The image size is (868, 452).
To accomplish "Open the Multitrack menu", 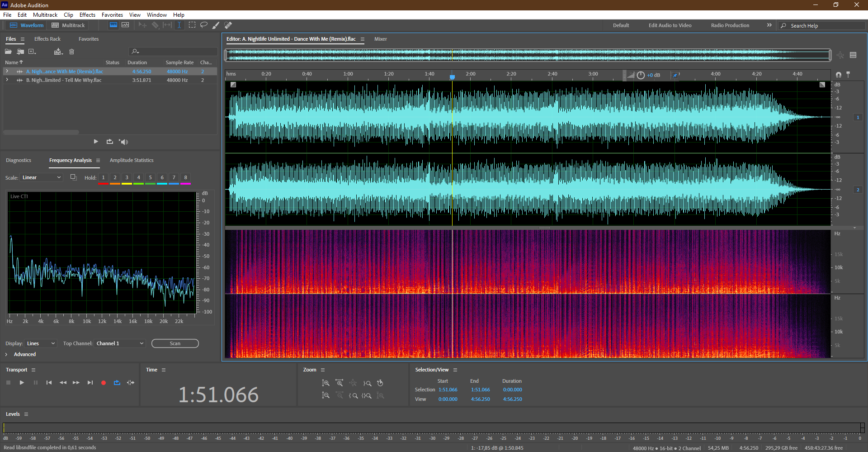I will [x=45, y=15].
